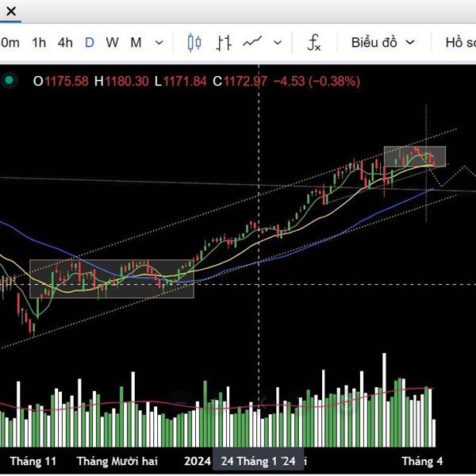Open the Biểu đồ dropdown
The image size is (476, 476).
[x=383, y=43]
